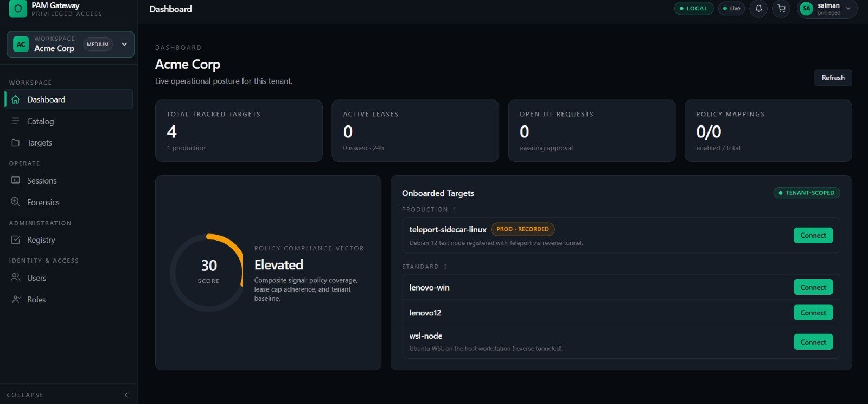868x404 pixels.
Task: Click the PROD · RECORDED tag
Action: (x=522, y=229)
